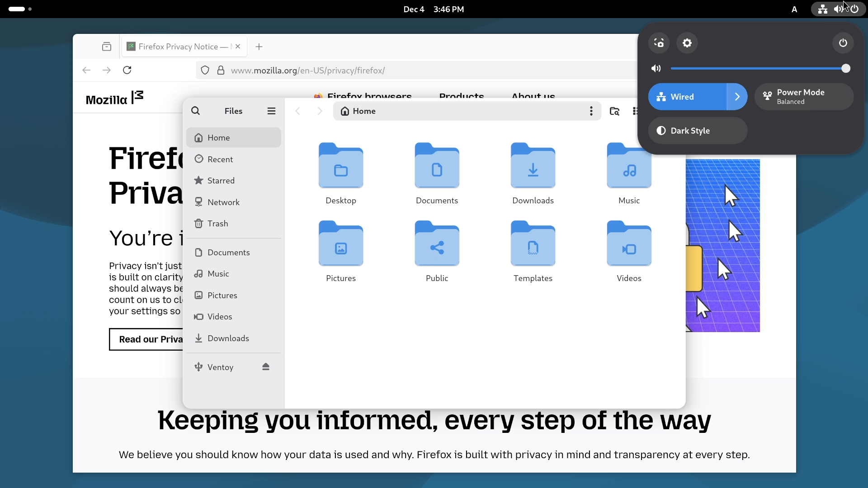This screenshot has height=488, width=868.
Task: Open Settings via the gear icon
Action: click(x=687, y=43)
